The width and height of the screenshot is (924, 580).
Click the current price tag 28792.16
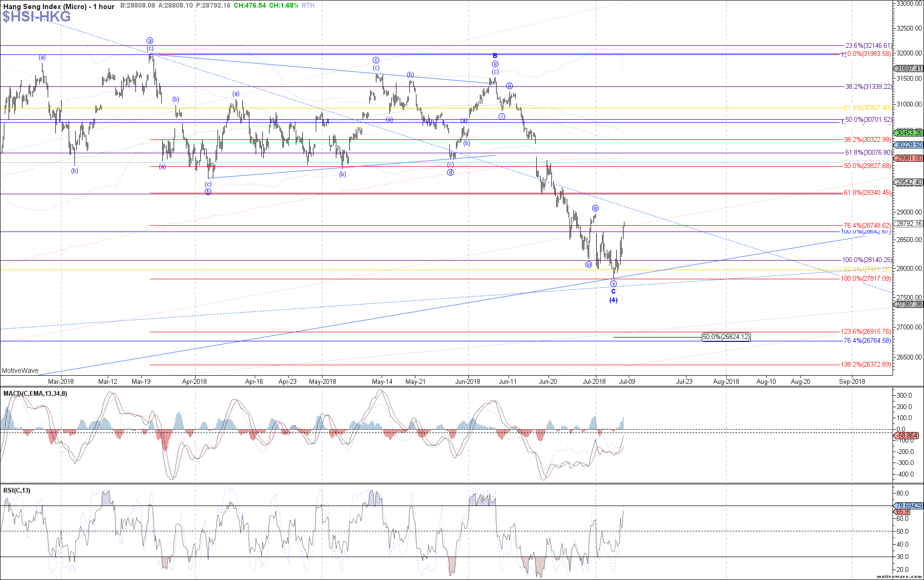(909, 223)
